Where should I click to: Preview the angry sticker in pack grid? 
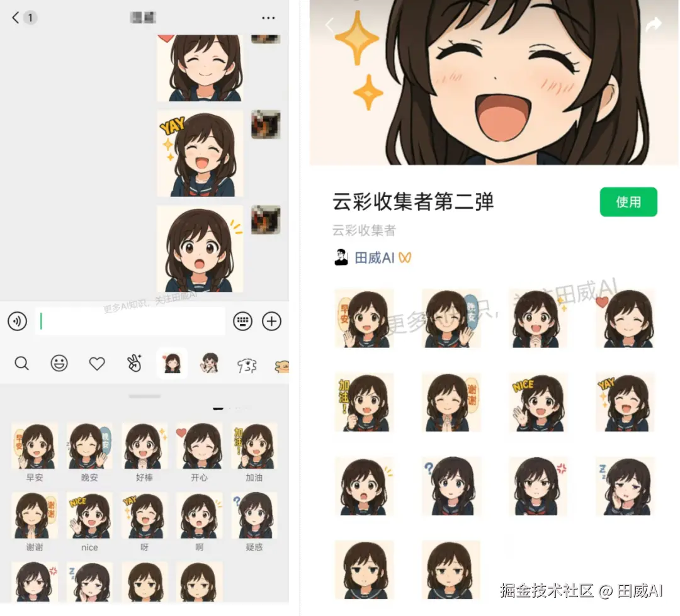pos(538,486)
